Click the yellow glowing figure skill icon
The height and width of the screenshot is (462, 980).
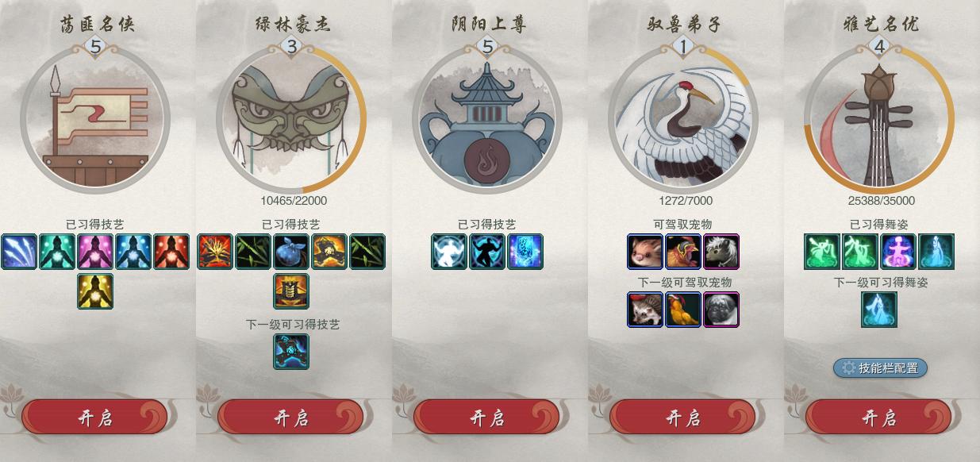(95, 291)
